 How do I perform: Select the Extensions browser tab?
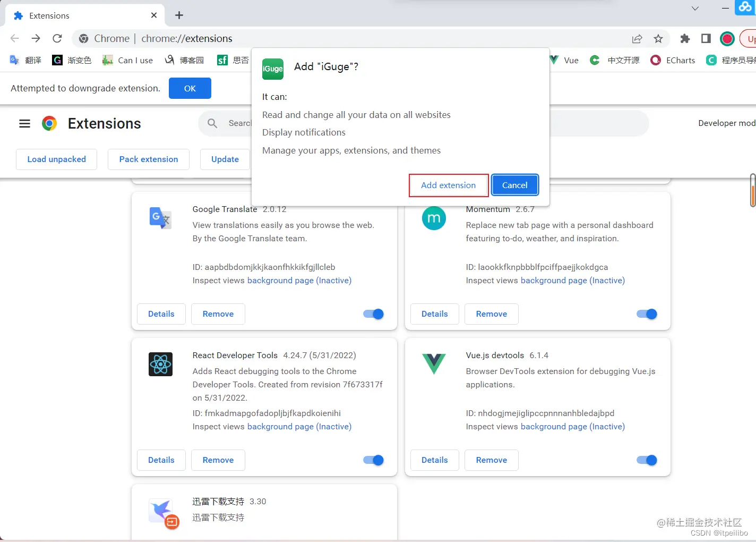85,15
